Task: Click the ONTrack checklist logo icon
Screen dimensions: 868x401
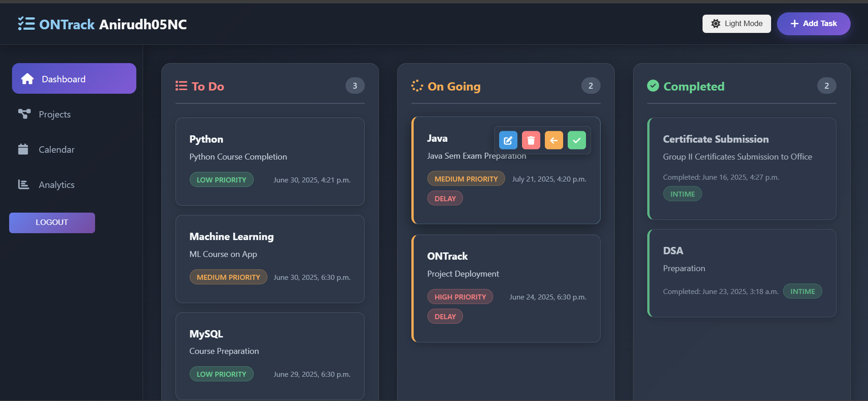Action: tap(26, 24)
